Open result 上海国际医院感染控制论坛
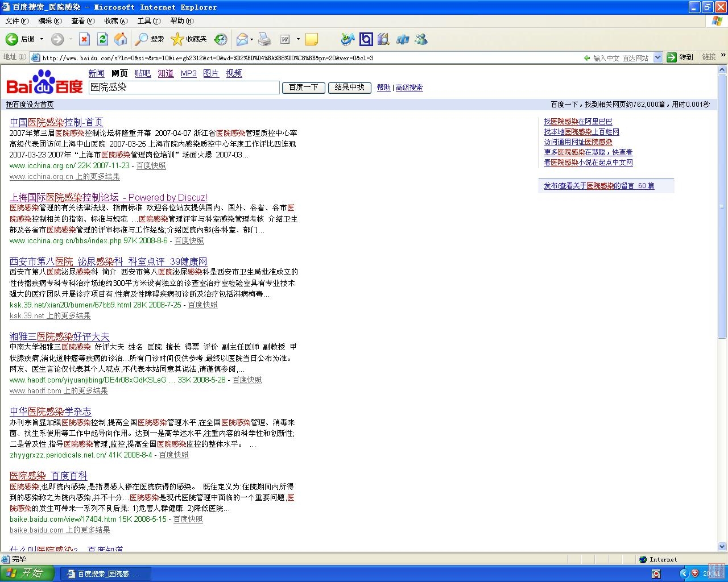This screenshot has height=582, width=728. (x=108, y=197)
